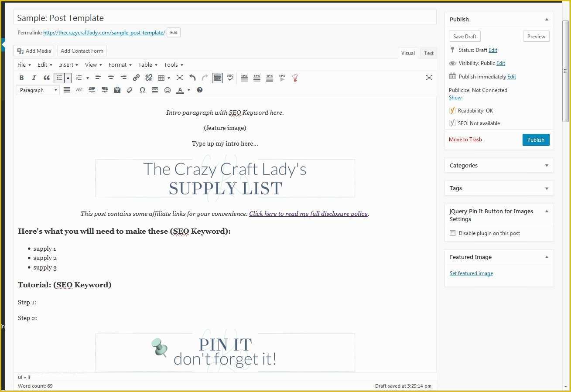Insert a horizontal line
The height and width of the screenshot is (392, 571).
(155, 90)
